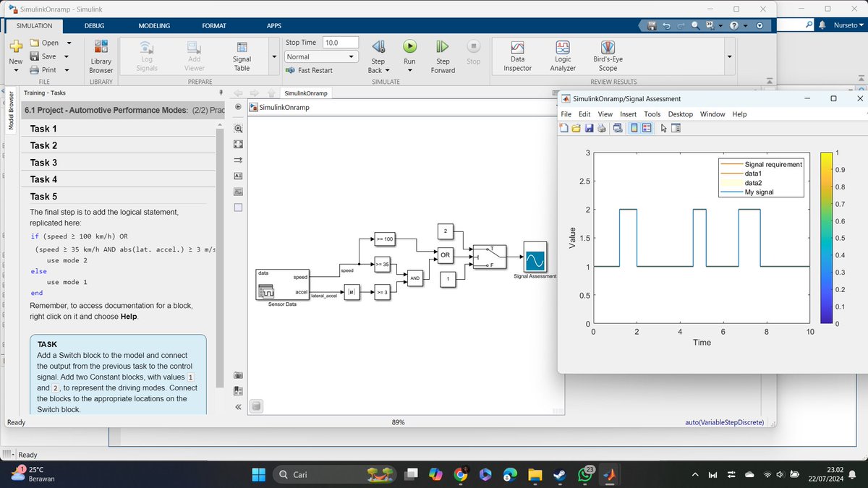Open the Signal Table
868x488 pixels.
point(242,56)
